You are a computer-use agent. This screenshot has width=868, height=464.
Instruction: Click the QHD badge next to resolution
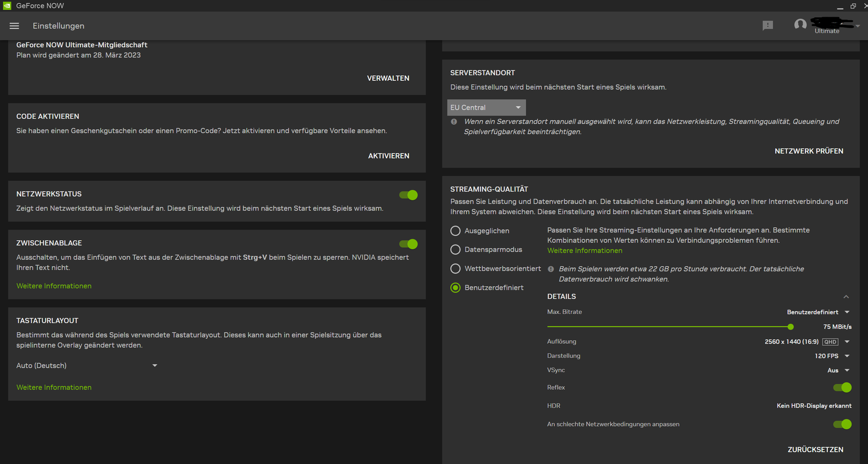pos(830,342)
